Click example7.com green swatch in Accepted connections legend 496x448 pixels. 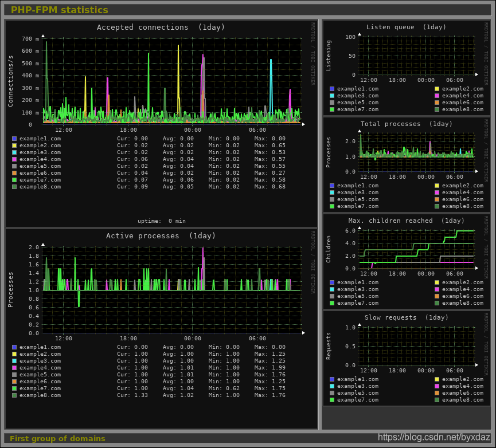(x=14, y=180)
